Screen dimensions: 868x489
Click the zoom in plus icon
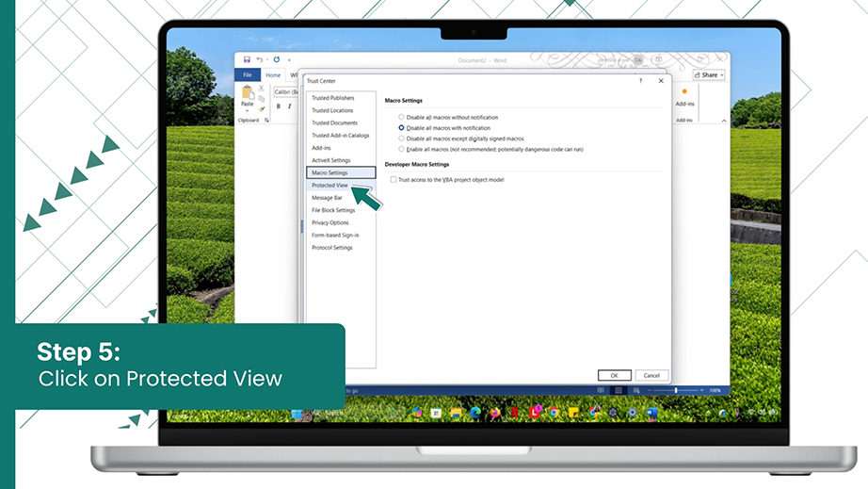pos(702,390)
